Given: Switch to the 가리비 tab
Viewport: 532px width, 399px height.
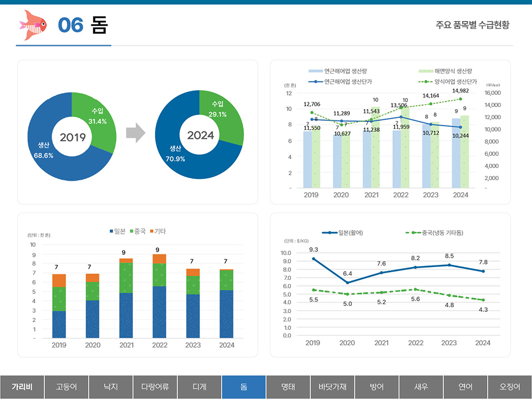Looking at the screenshot, I should [x=22, y=387].
